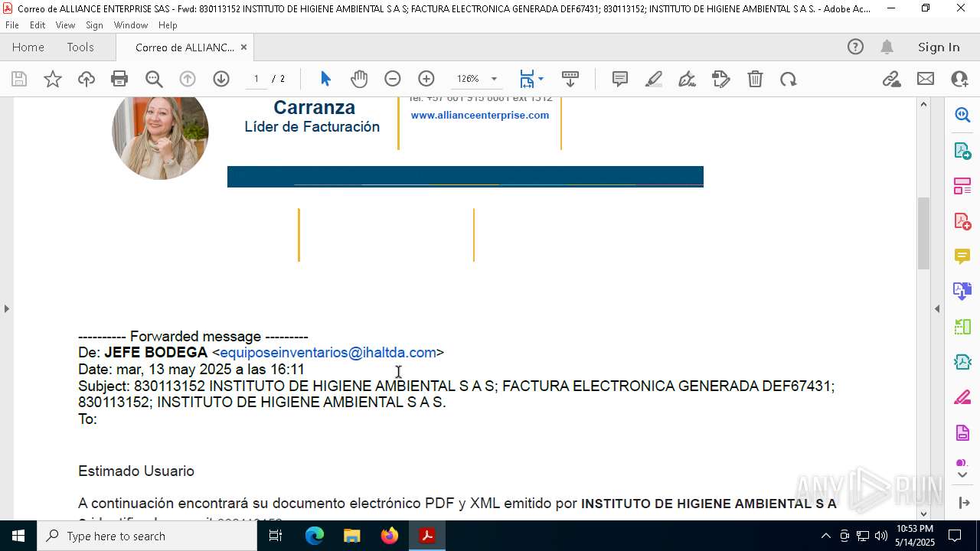Open Task View on the taskbar
Screen dimensions: 980x551
pos(276,536)
